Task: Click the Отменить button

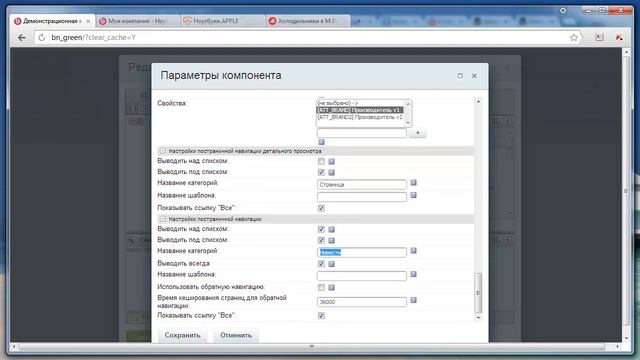Action: pos(236,335)
